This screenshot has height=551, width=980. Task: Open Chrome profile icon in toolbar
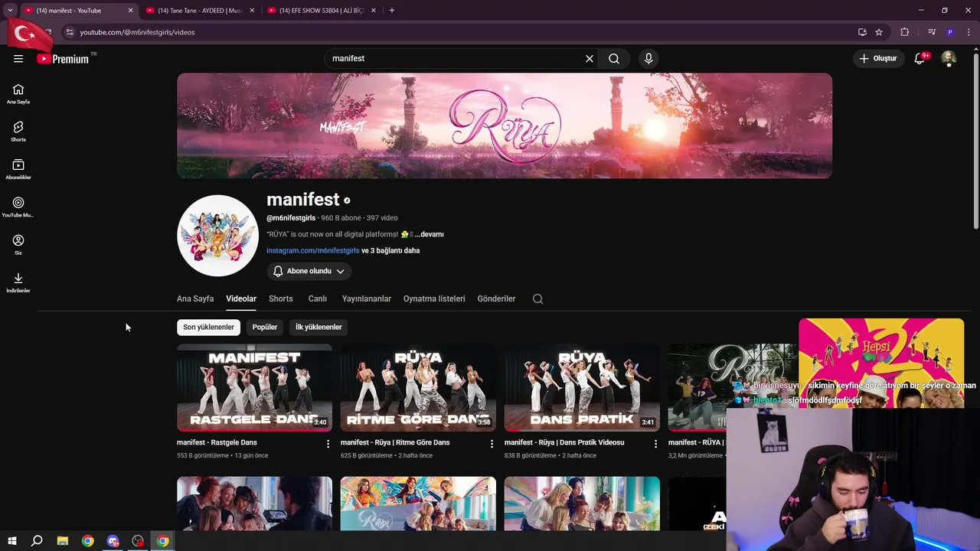coord(950,32)
